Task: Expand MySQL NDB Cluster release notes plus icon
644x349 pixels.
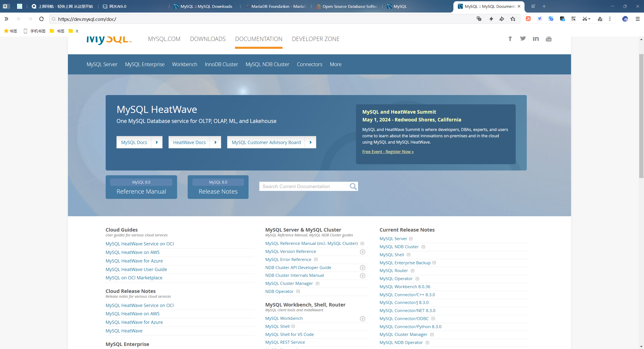Action: 423,247
